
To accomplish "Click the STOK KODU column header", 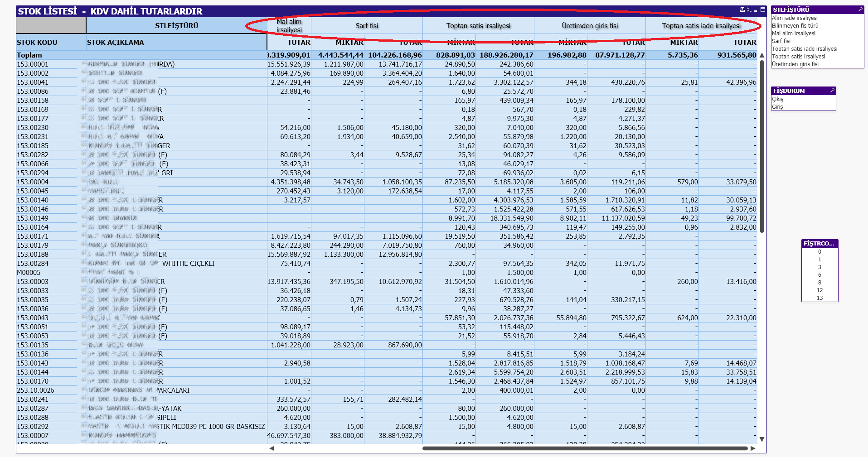I will pyautogui.click(x=37, y=43).
